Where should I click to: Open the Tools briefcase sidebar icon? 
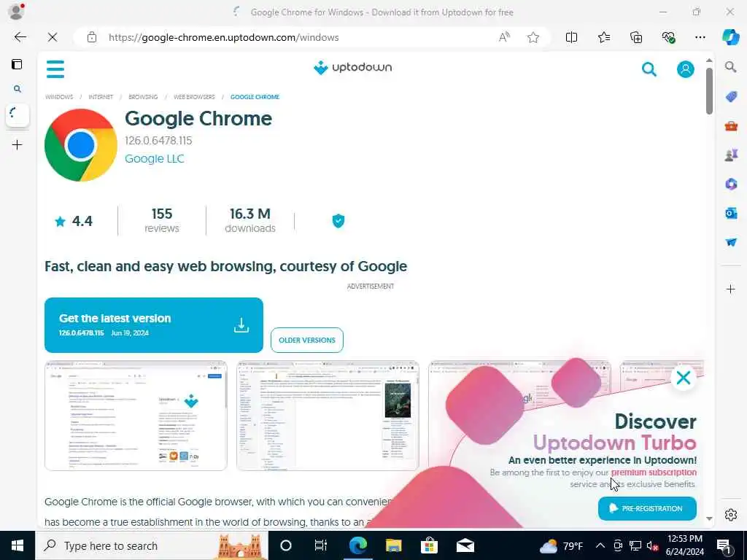point(731,126)
